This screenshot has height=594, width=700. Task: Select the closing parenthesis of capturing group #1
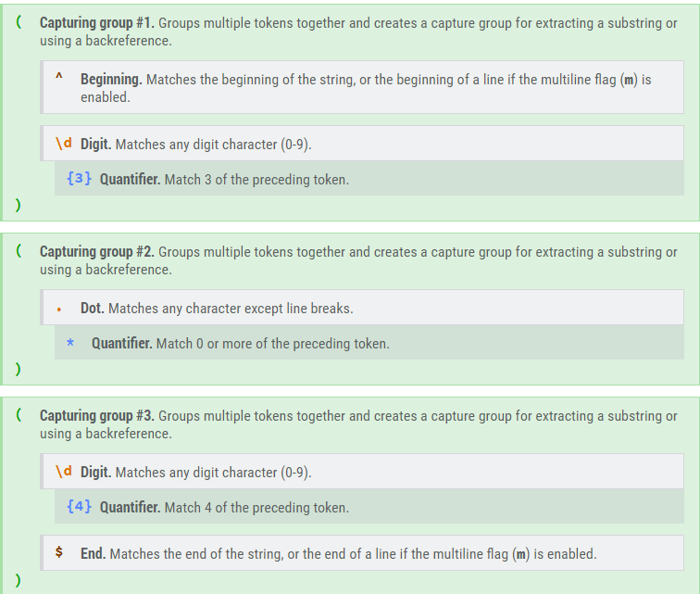coord(19,204)
